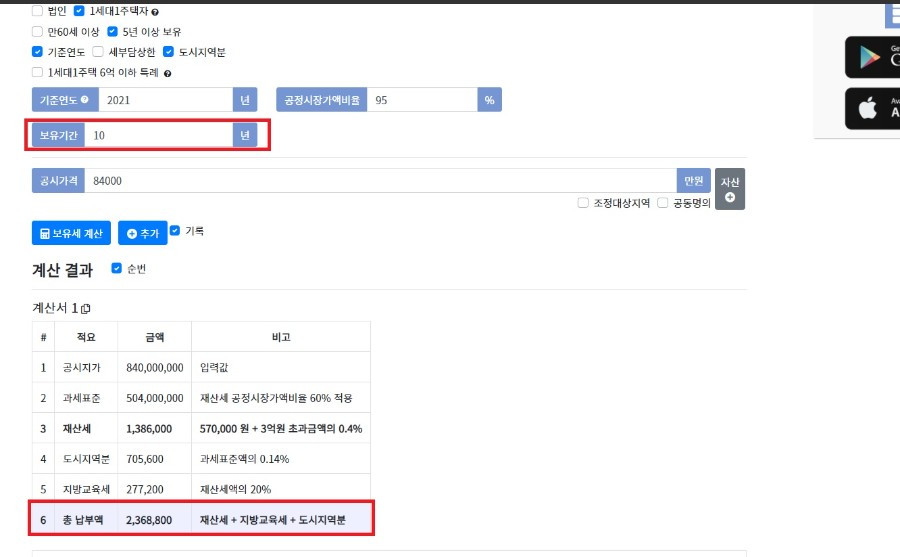Focus 기준연도 input field with 2021
Screen dimensions: 900x557
pos(166,100)
